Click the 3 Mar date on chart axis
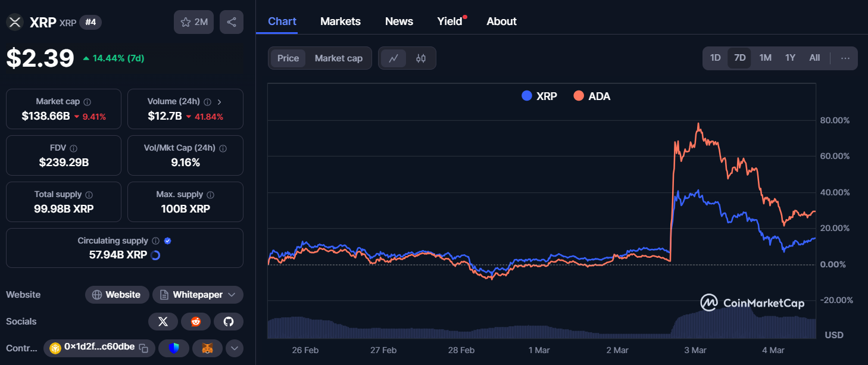Screen dimensions: 868x365 (695, 350)
